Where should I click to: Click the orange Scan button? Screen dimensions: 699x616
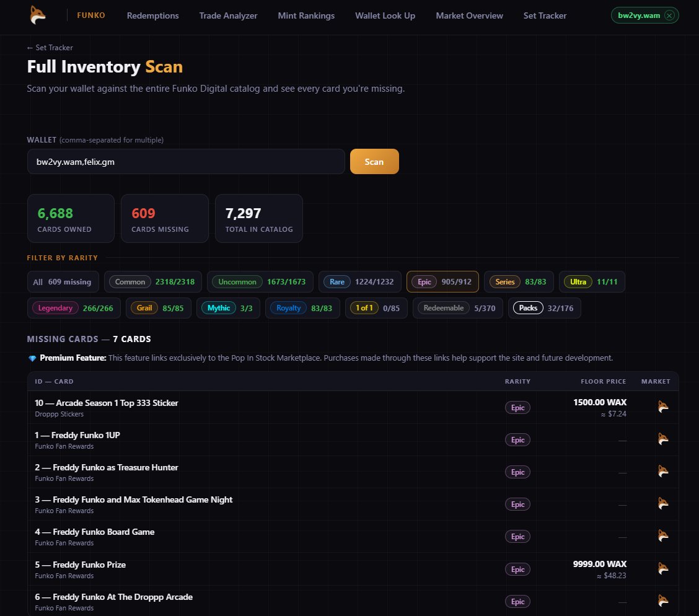click(x=374, y=162)
